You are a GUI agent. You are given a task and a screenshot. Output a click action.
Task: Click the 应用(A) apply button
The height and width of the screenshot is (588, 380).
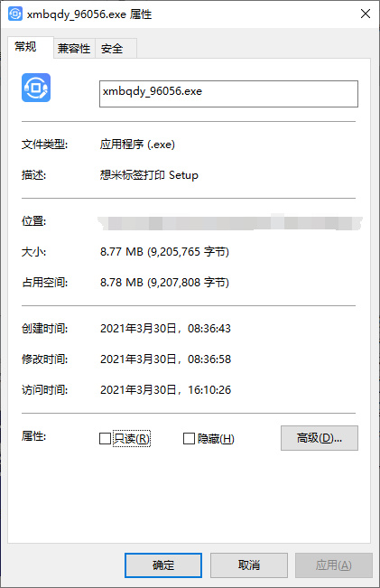pos(334,565)
